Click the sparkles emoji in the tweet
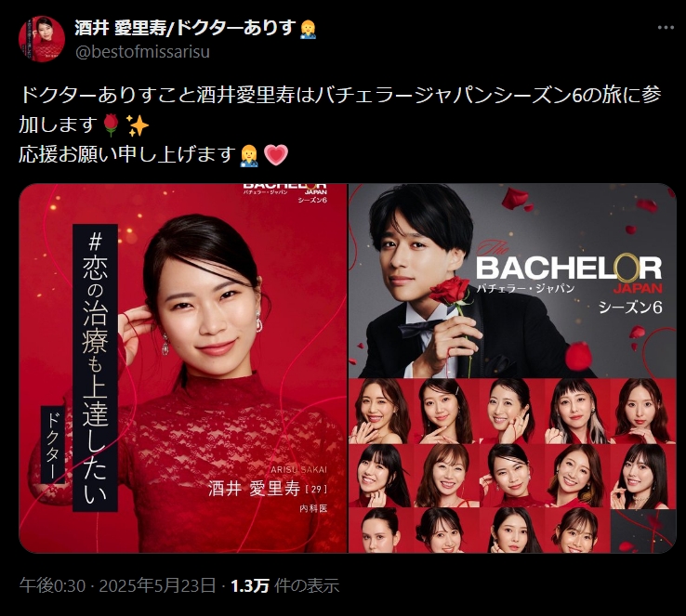The width and height of the screenshot is (686, 616). 138,125
